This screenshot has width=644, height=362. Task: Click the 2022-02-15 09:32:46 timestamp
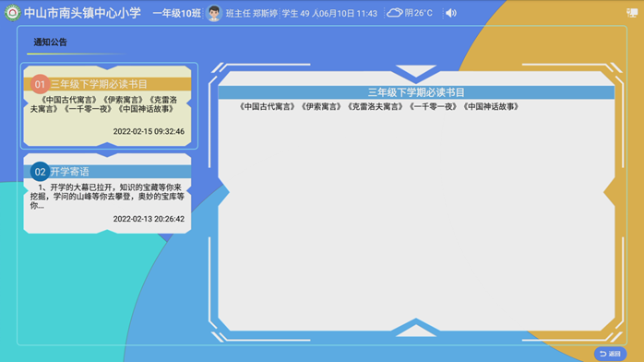[149, 131]
